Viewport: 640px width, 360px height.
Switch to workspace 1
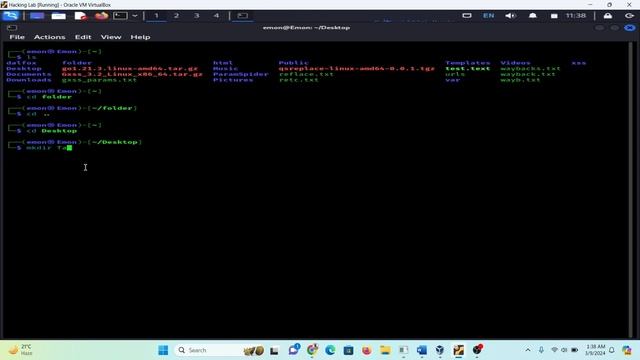coord(156,16)
